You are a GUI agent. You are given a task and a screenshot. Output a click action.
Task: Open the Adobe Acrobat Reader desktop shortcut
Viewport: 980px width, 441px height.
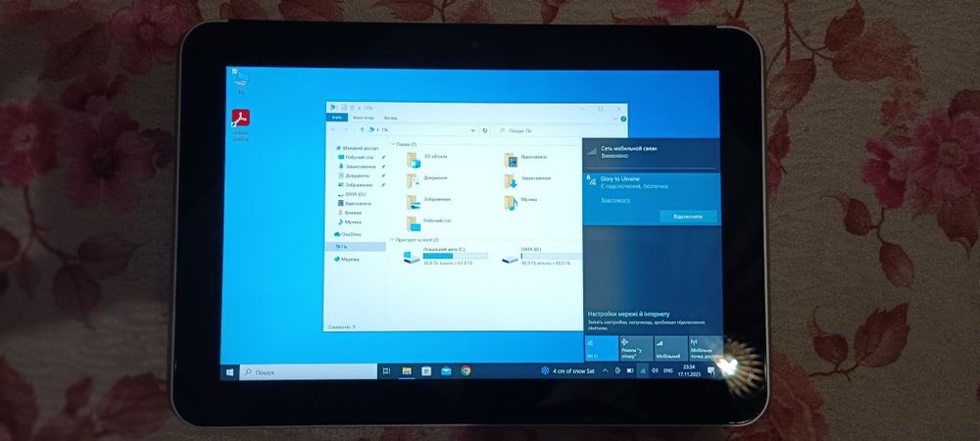coord(241,124)
